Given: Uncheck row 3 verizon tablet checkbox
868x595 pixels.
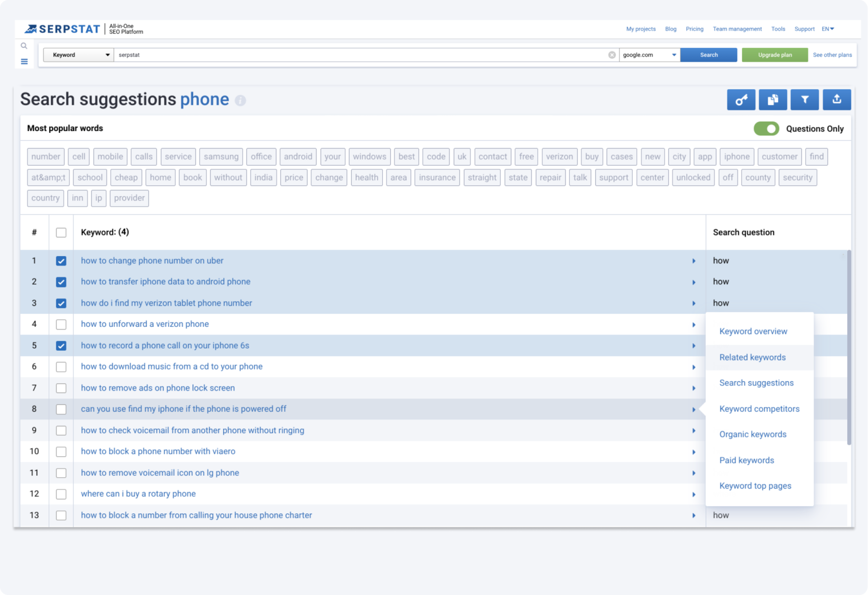Looking at the screenshot, I should (61, 303).
